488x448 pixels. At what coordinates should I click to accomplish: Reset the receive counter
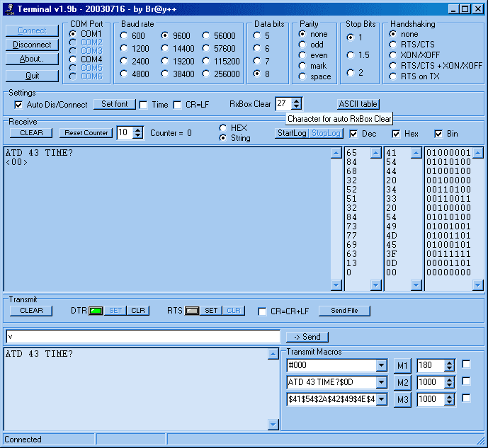[x=86, y=133]
